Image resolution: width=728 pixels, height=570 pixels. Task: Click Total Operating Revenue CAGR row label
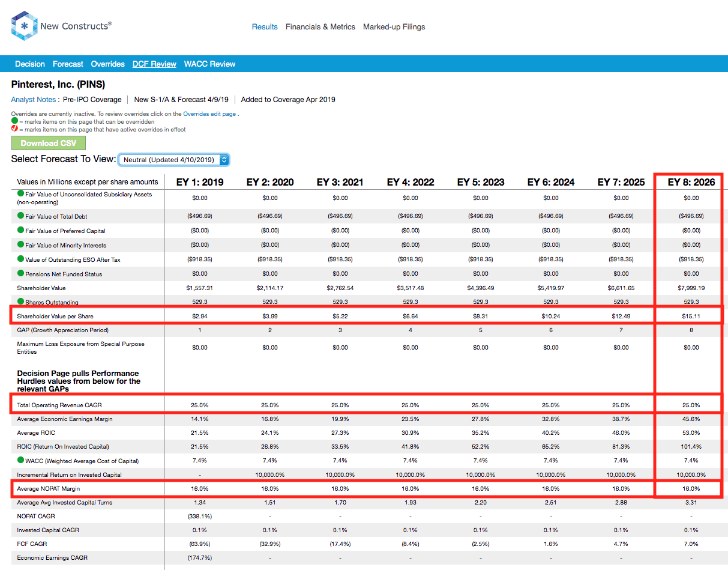tap(59, 405)
